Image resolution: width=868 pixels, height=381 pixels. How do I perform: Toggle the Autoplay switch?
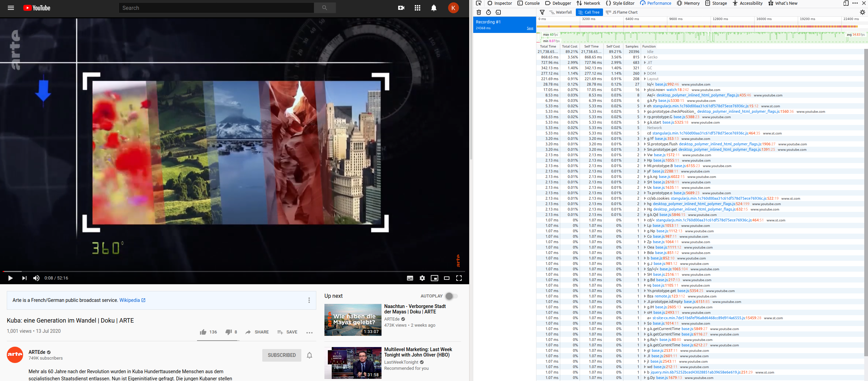(451, 296)
